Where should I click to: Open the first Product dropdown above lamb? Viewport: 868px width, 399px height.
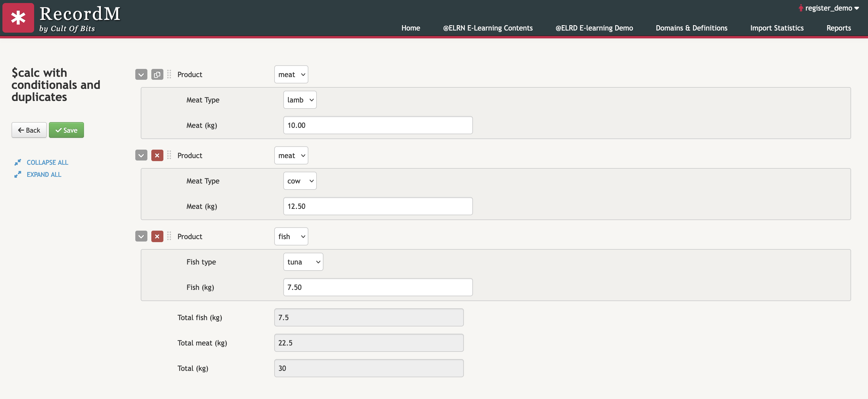point(291,75)
